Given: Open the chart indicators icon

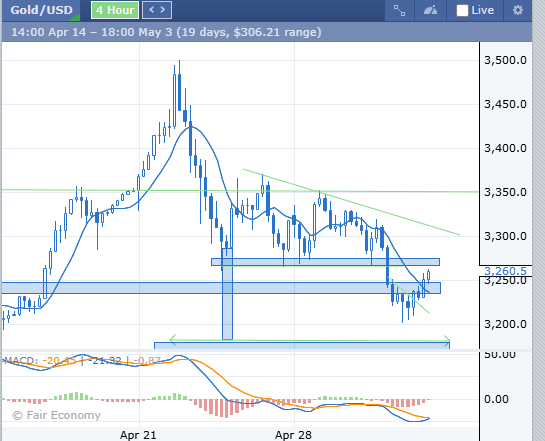Looking at the screenshot, I should click(430, 10).
